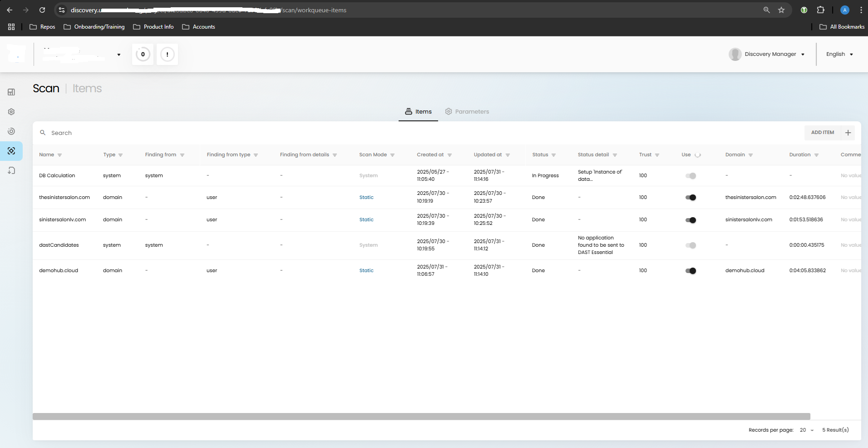This screenshot has height=448, width=868.
Task: Open All Bookmarks folder
Action: pyautogui.click(x=842, y=27)
